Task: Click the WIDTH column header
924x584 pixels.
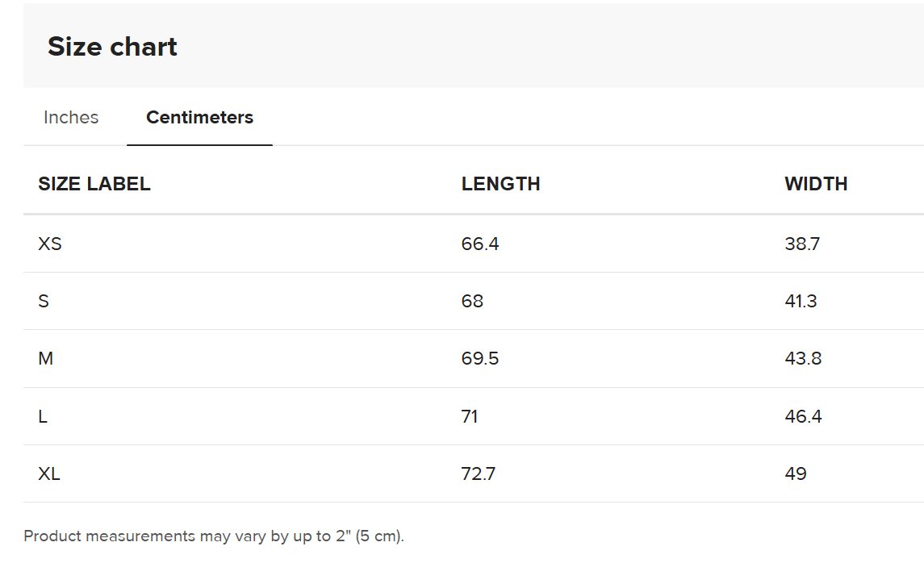Action: pyautogui.click(x=816, y=184)
